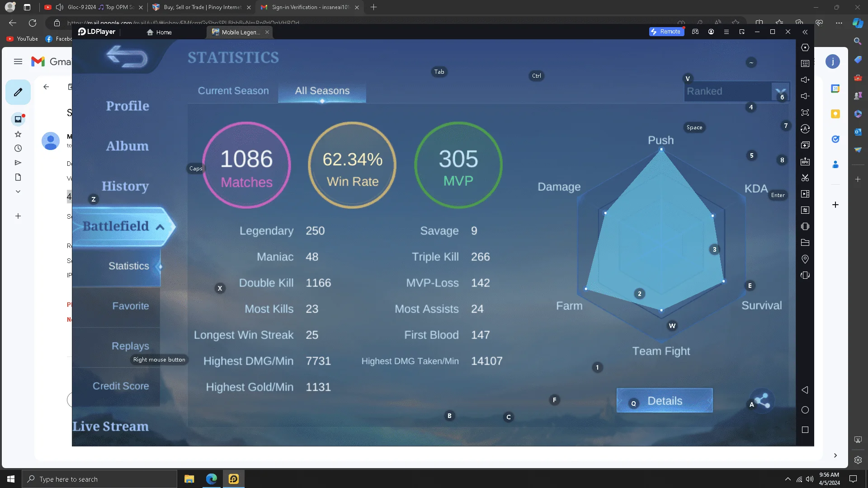Click Gmail compose pencil icon
The image size is (868, 488).
(18, 92)
